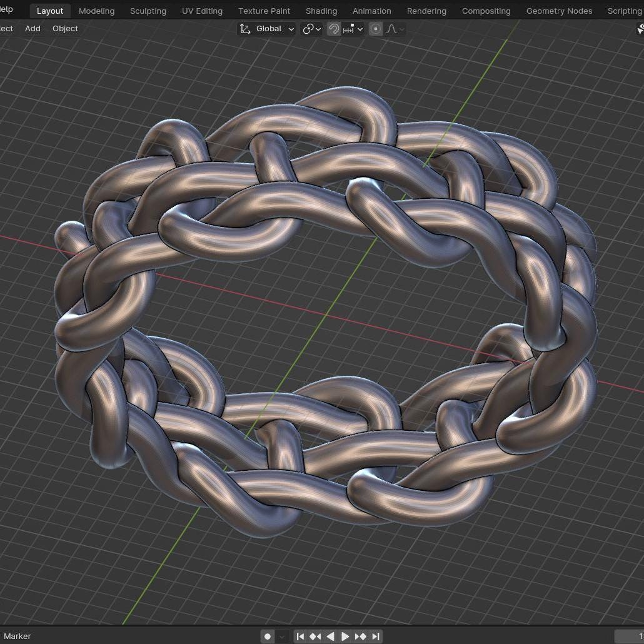The image size is (644, 644).
Task: Jump to the last frame
Action: coord(375,636)
